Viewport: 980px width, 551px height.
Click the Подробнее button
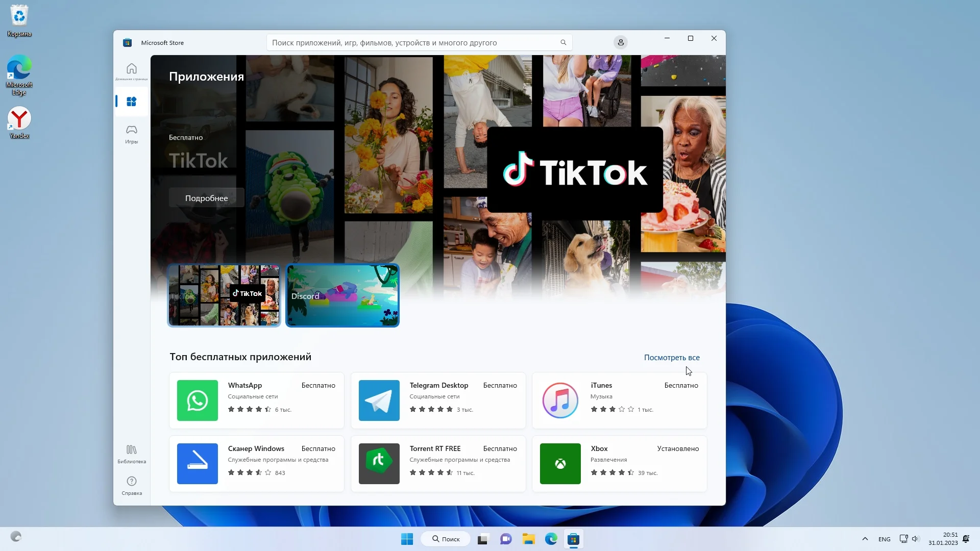coord(206,198)
